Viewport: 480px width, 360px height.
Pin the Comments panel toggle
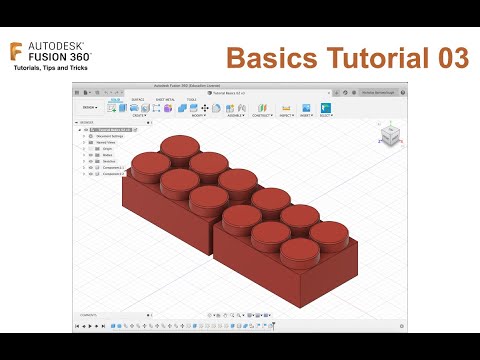click(x=148, y=315)
